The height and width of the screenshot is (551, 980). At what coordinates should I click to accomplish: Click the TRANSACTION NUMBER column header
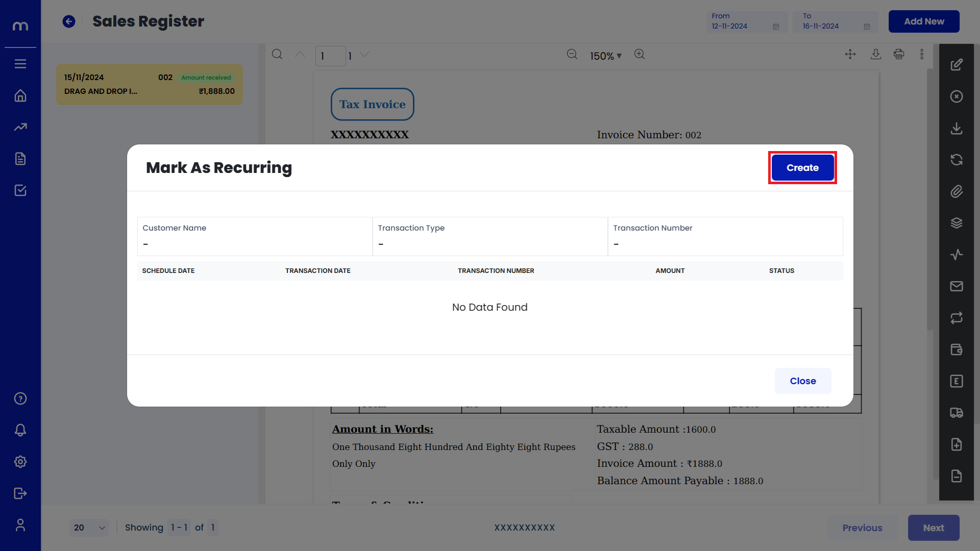tap(496, 270)
